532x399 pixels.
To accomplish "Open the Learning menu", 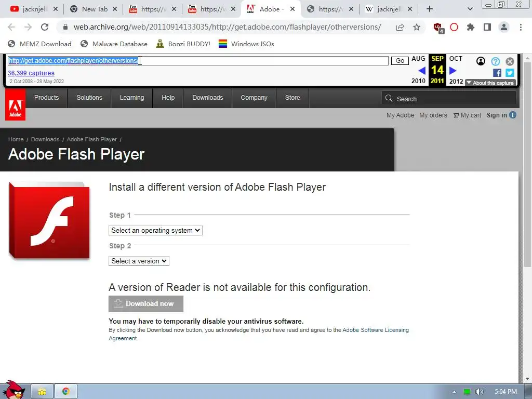I will point(132,98).
